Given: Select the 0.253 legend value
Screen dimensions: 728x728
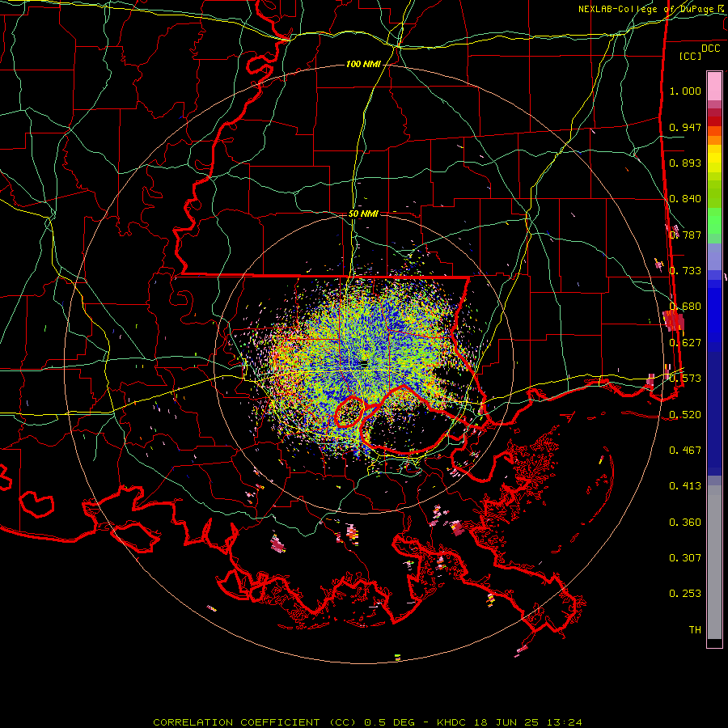Looking at the screenshot, I should click(685, 594).
